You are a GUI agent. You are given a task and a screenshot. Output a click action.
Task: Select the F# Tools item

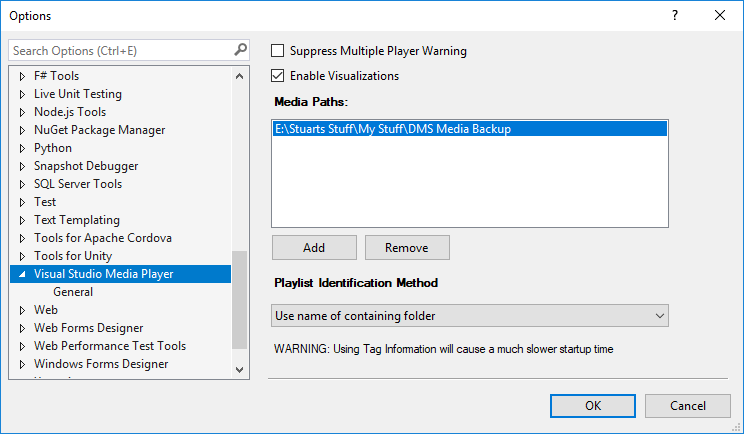point(56,76)
